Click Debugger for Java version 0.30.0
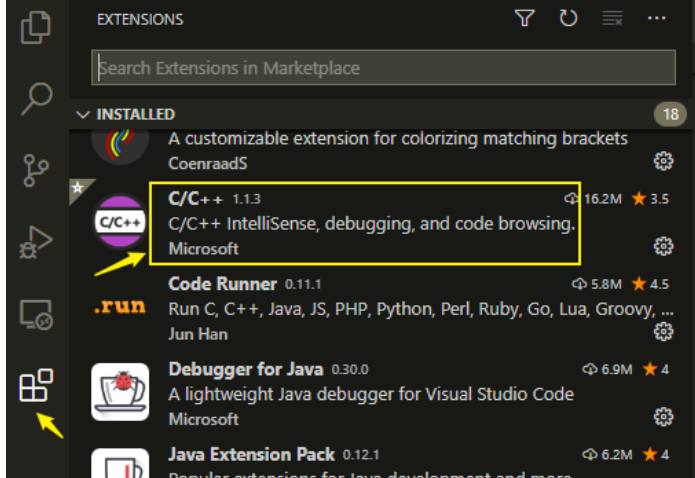Viewport: 695px width, 478px height. [350, 369]
